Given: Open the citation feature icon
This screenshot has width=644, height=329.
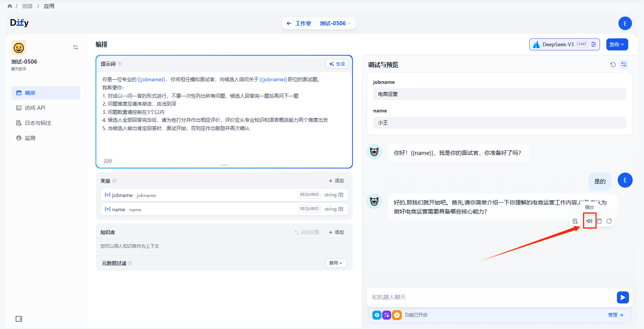Looking at the screenshot, I should [x=397, y=315].
